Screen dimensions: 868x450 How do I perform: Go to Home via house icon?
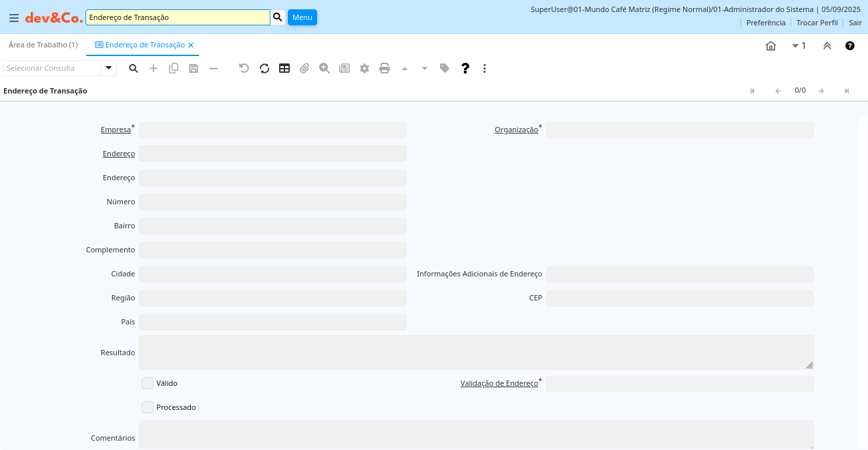(x=771, y=45)
